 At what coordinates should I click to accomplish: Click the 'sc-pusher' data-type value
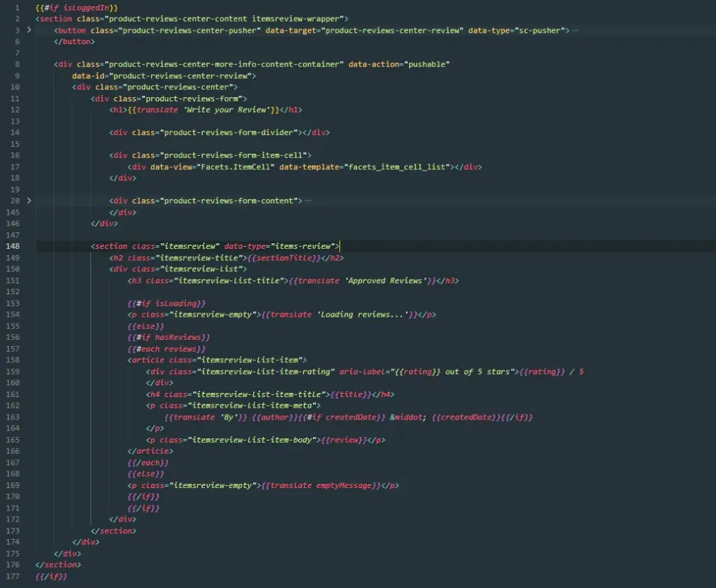click(x=540, y=31)
